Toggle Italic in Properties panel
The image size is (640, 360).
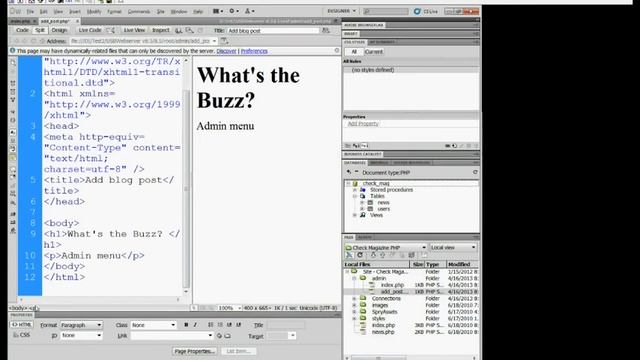[x=195, y=325]
